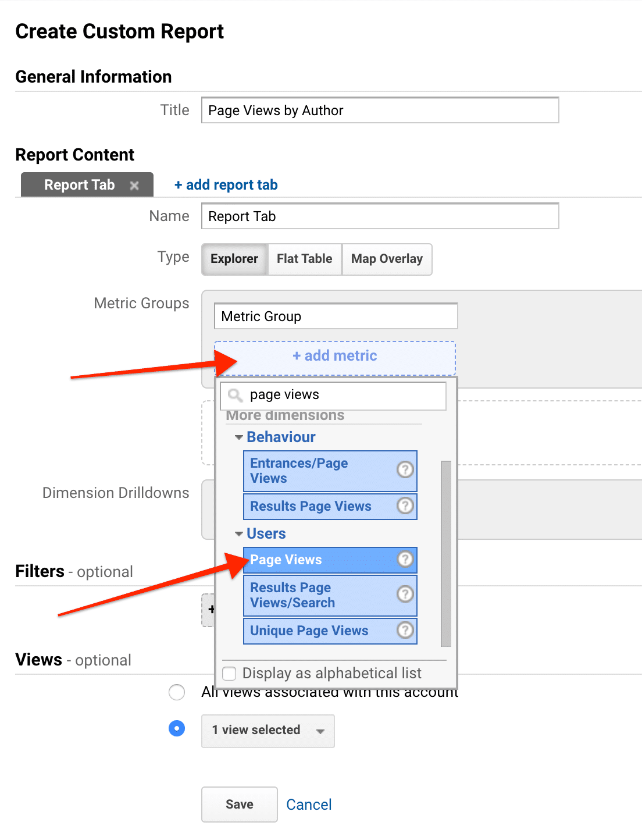Viewport: 642px width, 840px height.
Task: Select the blue filled radio button icon
Action: point(177,728)
